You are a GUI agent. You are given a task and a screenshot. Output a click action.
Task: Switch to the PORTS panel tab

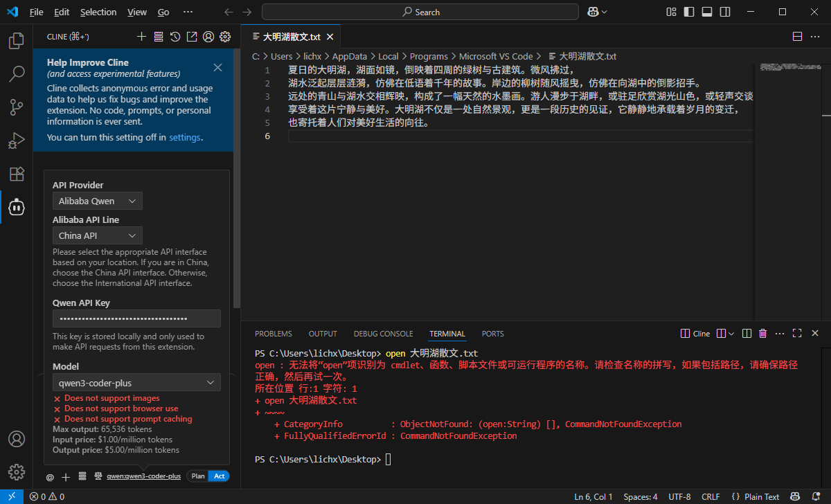coord(493,334)
